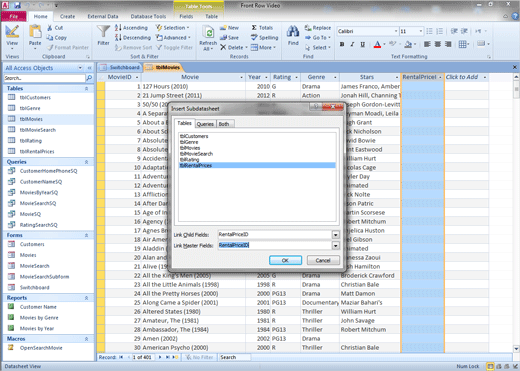Click OK in Insert Subdatasheet dialog
Screen dimensions: 520x371
click(x=285, y=260)
